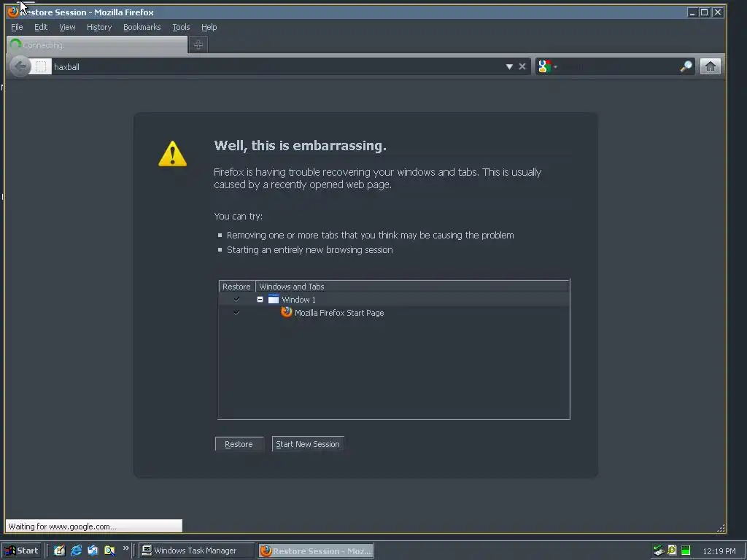Screen dimensions: 747x560
Task: Click the network tray icon
Action: (x=659, y=551)
